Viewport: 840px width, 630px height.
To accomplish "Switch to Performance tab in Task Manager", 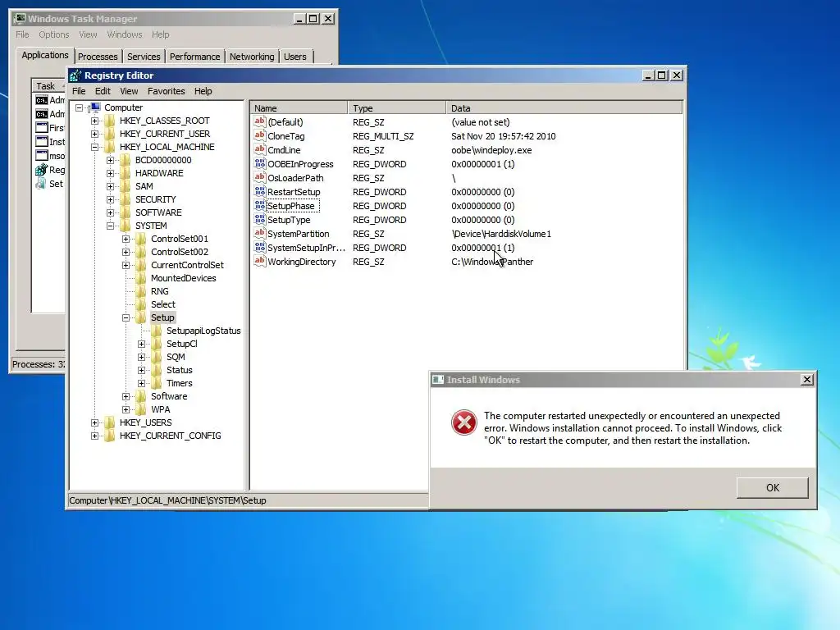I will (x=194, y=57).
